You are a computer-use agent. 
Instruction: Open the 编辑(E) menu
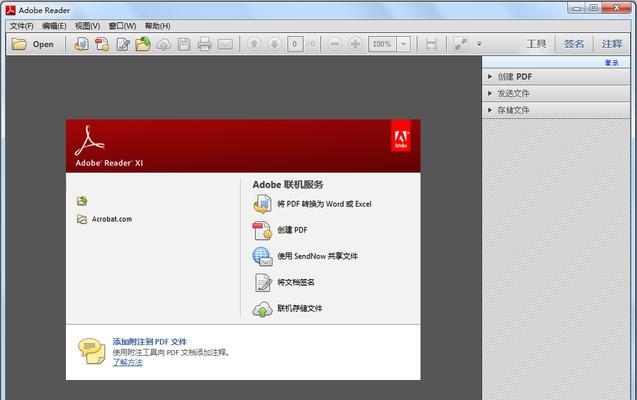(54, 26)
